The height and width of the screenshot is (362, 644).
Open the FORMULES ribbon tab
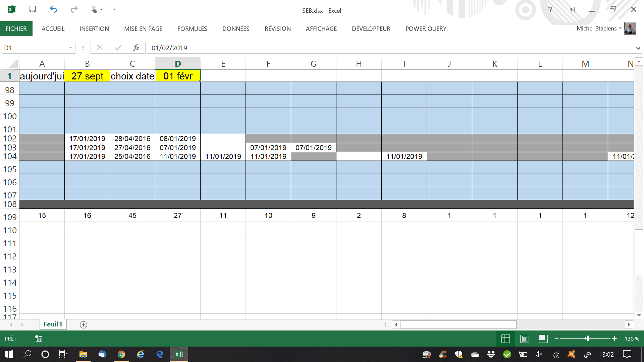pyautogui.click(x=192, y=29)
